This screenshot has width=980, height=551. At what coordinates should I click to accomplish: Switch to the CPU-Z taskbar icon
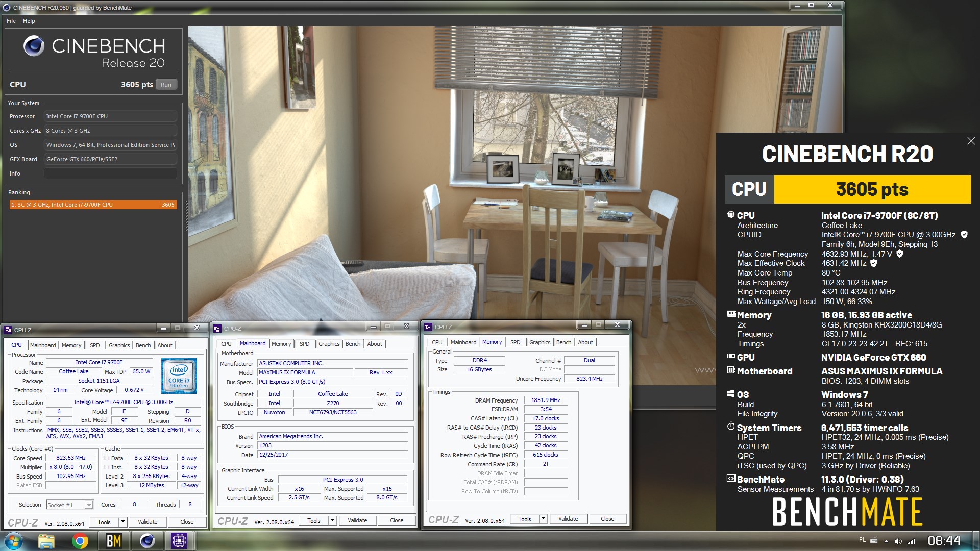pyautogui.click(x=179, y=541)
